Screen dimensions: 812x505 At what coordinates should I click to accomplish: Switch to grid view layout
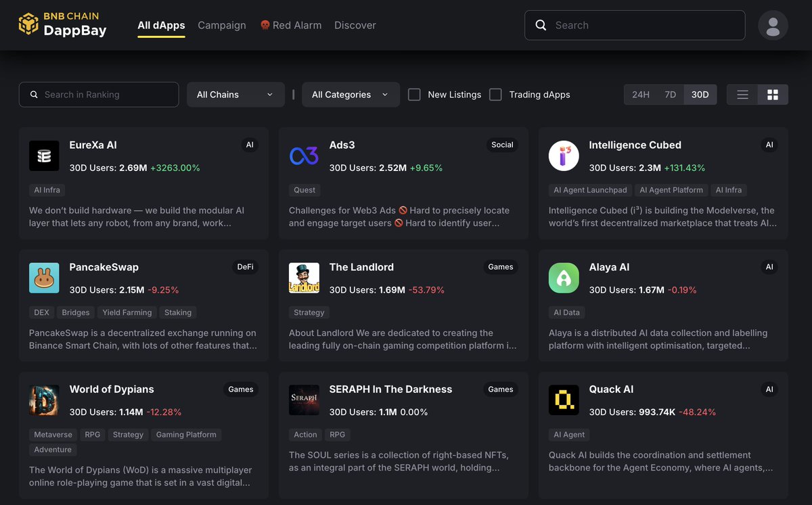pyautogui.click(x=773, y=95)
